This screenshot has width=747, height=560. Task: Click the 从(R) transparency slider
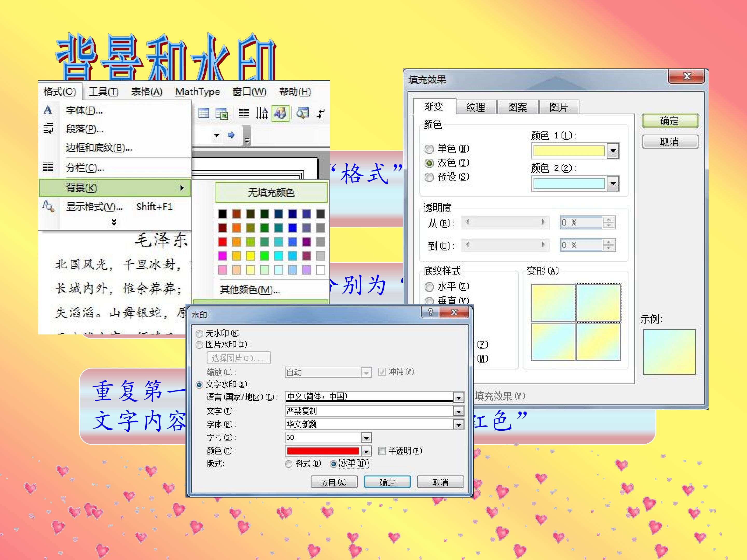tap(505, 222)
